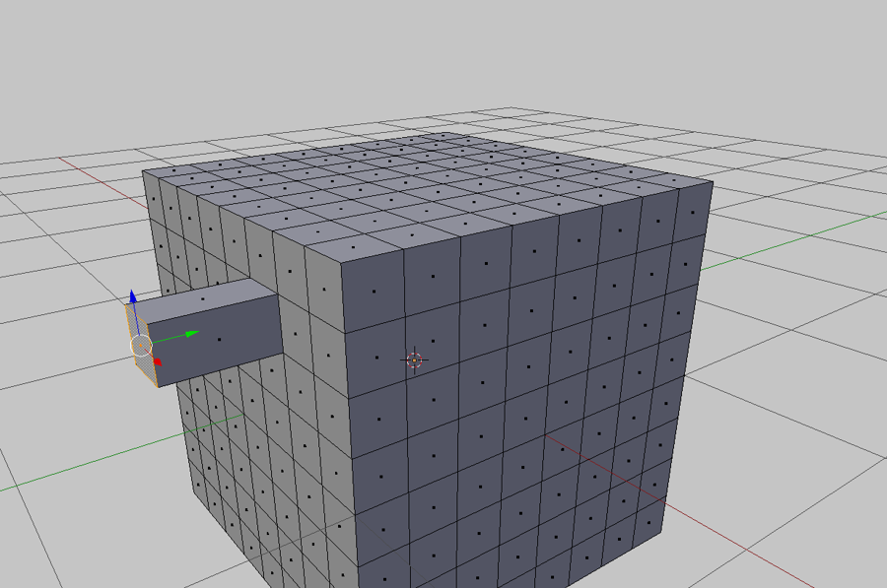Select the top face of the extruded block
This screenshot has width=887, height=588.
tap(202, 299)
